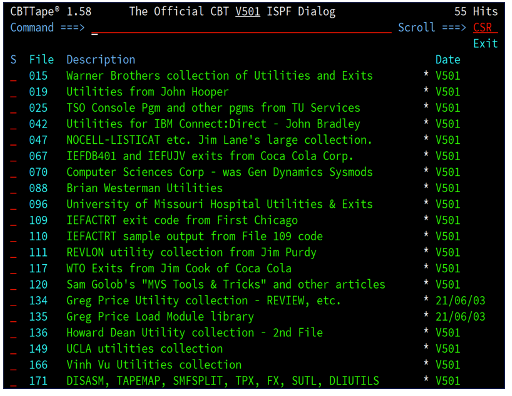
Task: Select the S field for file 015
Action: [x=13, y=76]
